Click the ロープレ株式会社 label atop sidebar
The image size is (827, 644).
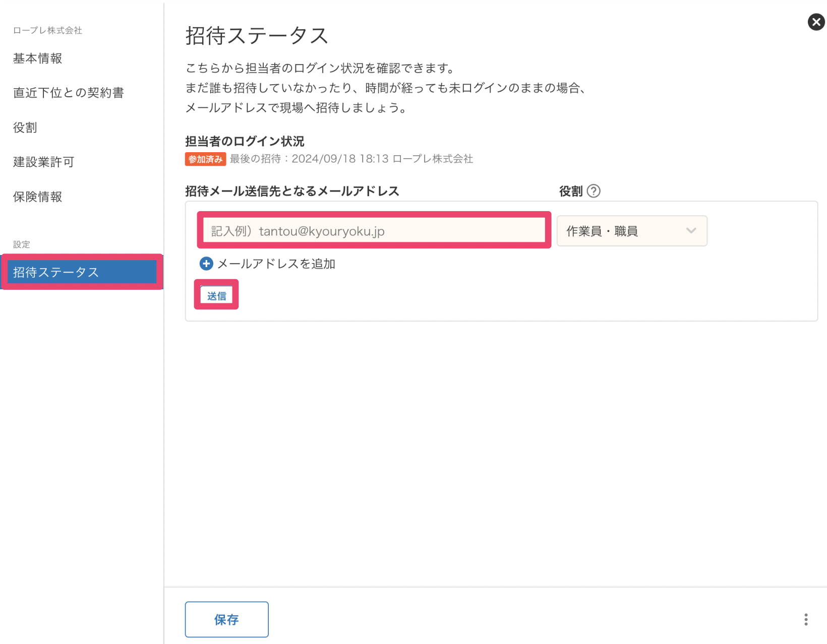(x=47, y=30)
